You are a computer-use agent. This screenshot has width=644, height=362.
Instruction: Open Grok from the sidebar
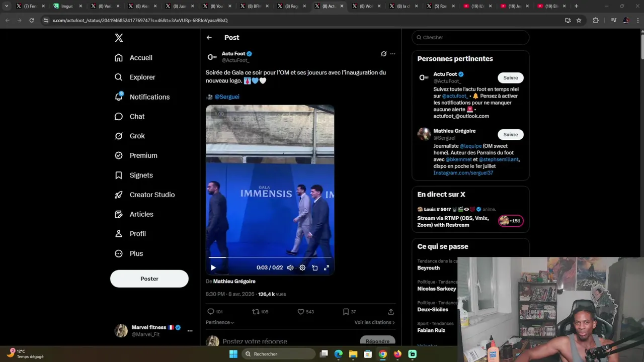pos(130,136)
